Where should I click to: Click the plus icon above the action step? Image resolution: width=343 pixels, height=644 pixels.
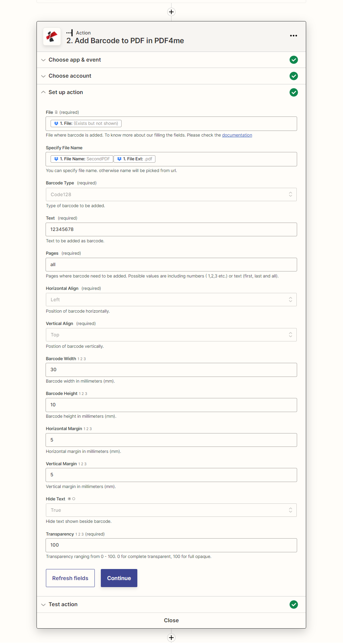click(171, 12)
